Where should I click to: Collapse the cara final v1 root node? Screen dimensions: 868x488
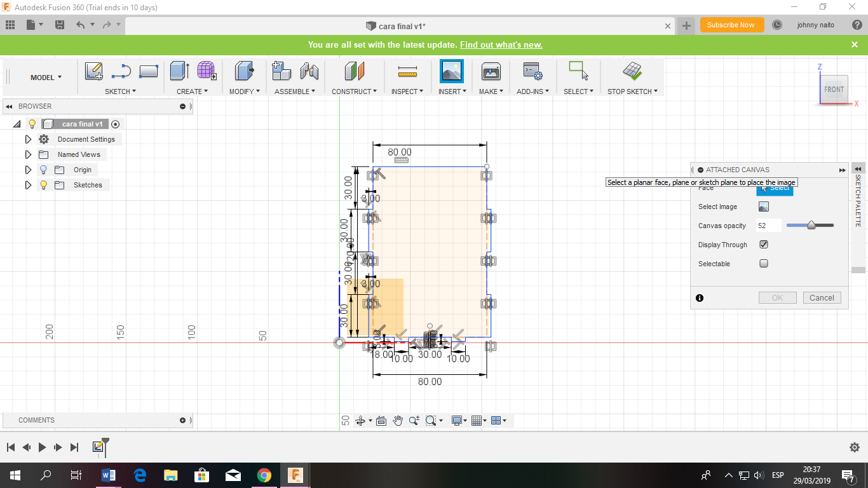click(17, 124)
